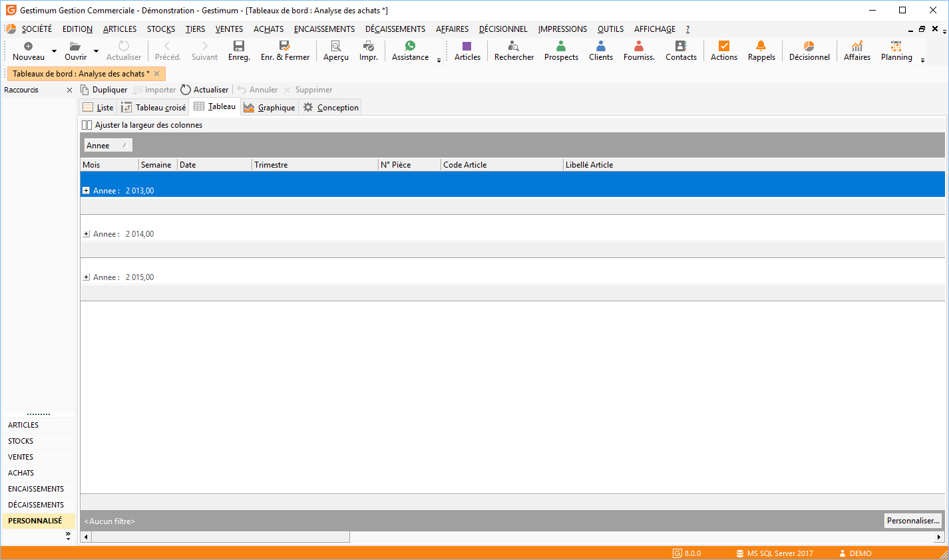Open the Fourniss. suppliers icon
Image resolution: width=949 pixels, height=560 pixels.
[639, 51]
